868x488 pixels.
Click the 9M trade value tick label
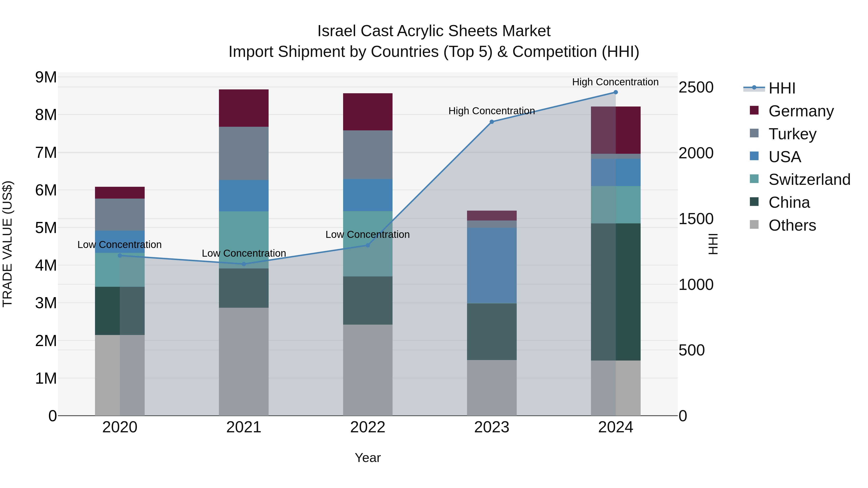46,77
